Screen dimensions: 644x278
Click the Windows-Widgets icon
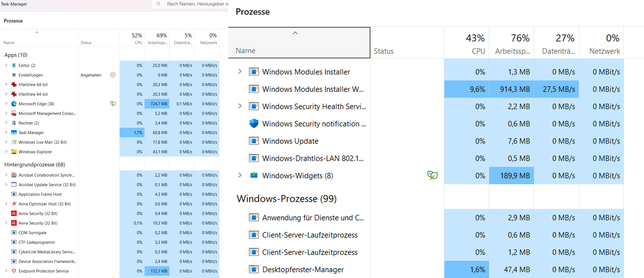point(254,175)
